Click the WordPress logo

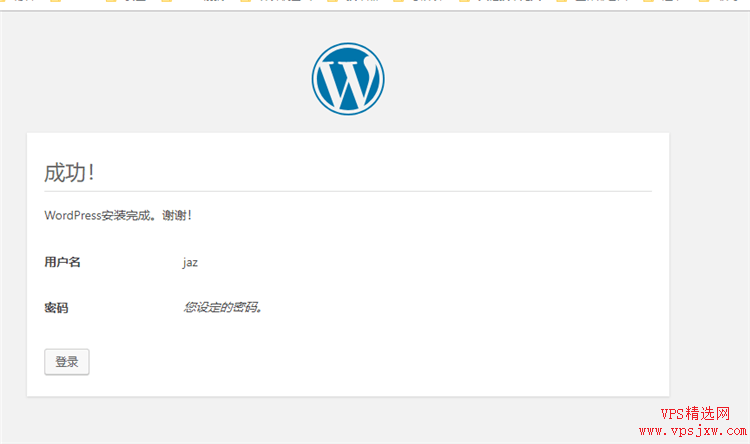[348, 79]
